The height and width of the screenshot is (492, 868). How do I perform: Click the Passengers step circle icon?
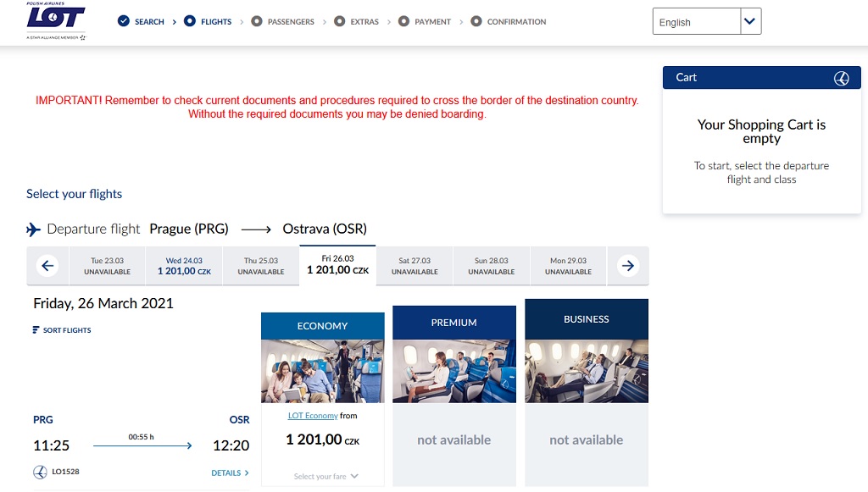(257, 21)
